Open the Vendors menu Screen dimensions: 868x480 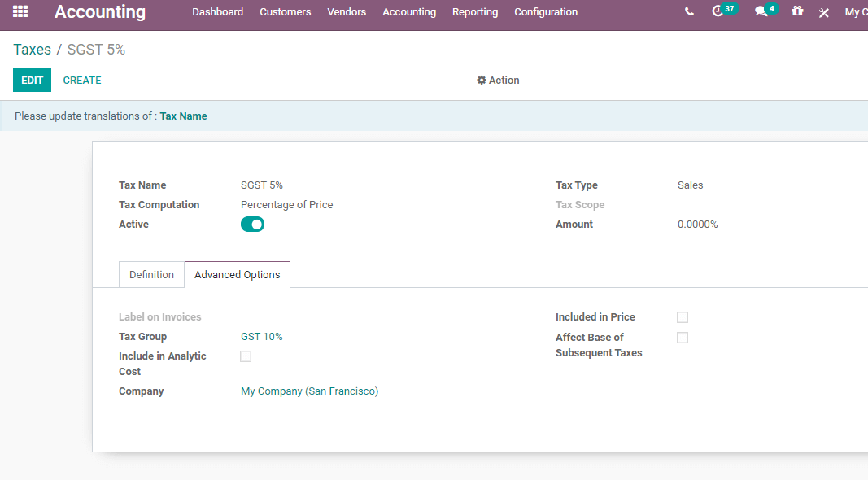coord(347,11)
